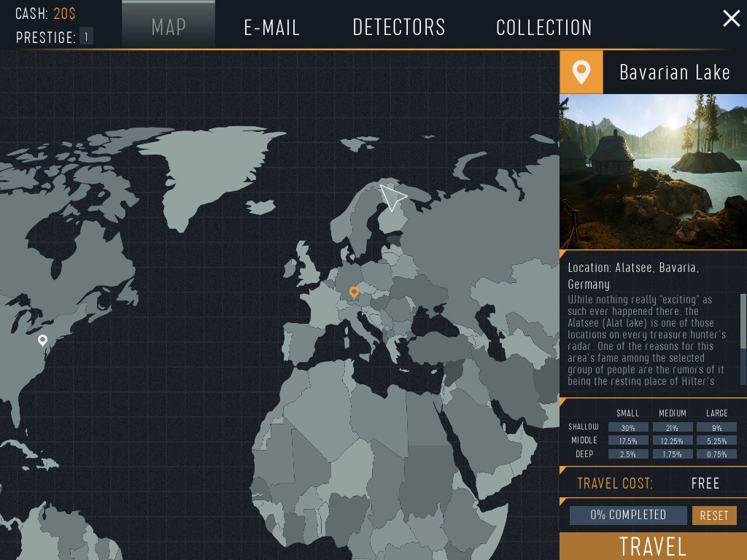This screenshot has height=560, width=747.
Task: Click the pin icon beside Bavarian Lake title
Action: click(x=581, y=72)
